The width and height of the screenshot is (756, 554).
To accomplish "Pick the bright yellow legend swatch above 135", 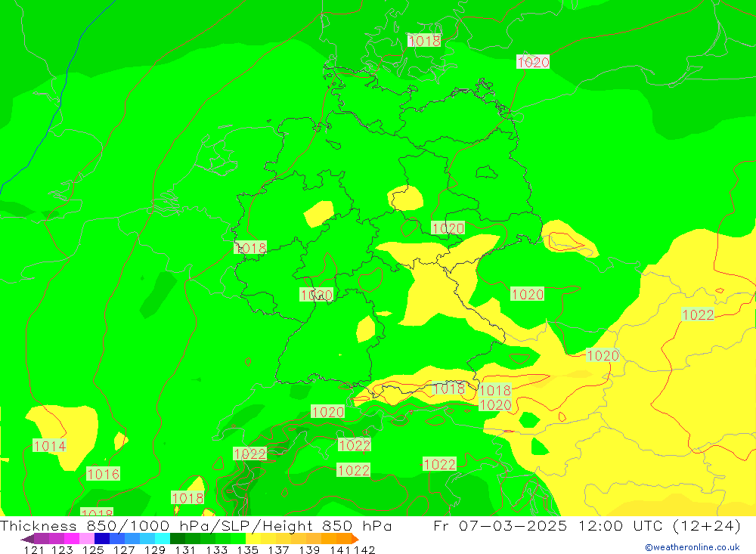I will [x=253, y=539].
